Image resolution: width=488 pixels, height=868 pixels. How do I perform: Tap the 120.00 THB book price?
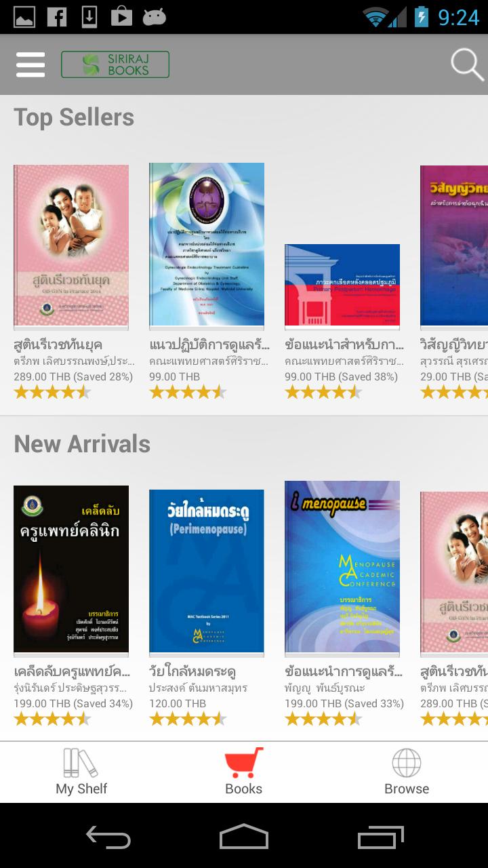point(178,703)
